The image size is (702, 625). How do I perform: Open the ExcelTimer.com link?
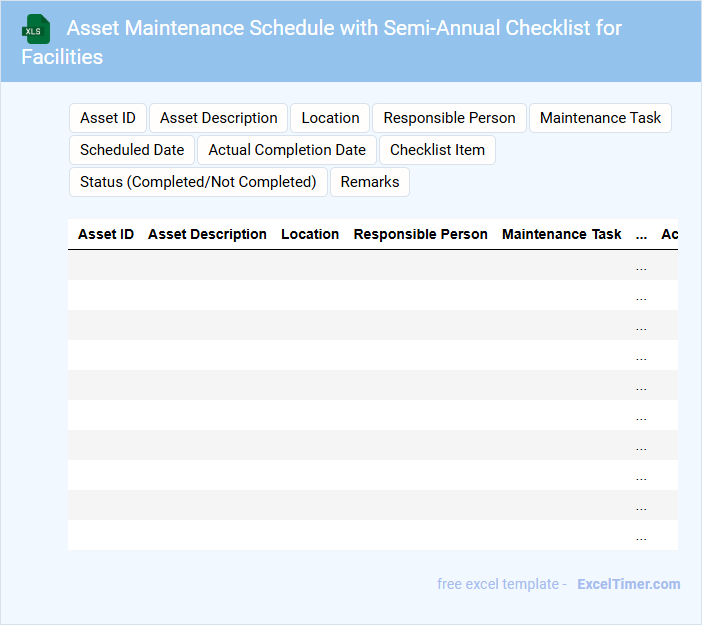coord(628,584)
